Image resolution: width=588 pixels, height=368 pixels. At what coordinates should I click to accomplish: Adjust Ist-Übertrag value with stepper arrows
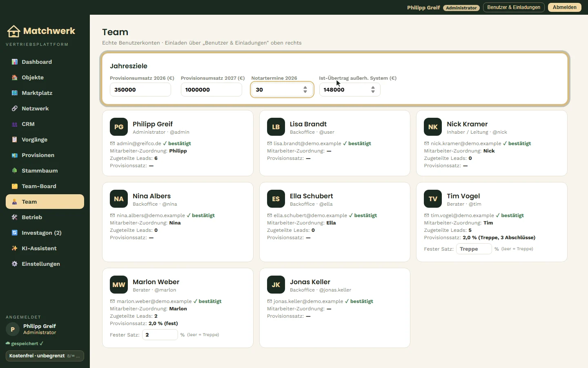[373, 90]
